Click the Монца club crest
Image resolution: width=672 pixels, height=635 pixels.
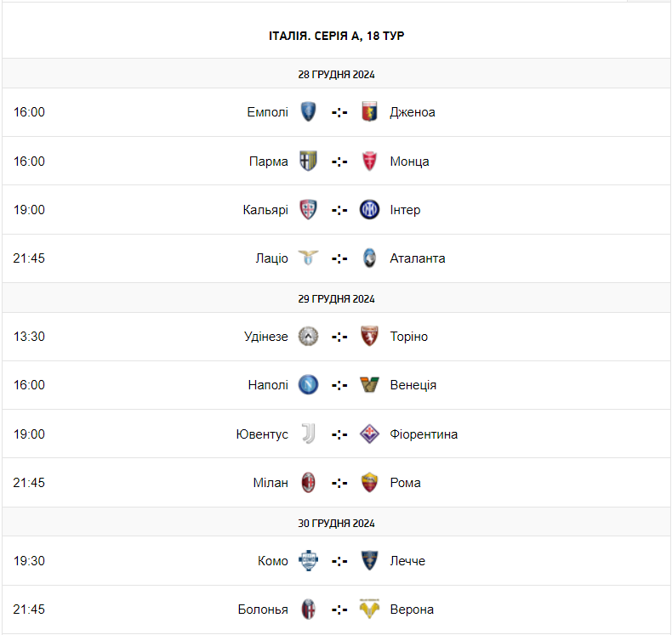tap(369, 162)
